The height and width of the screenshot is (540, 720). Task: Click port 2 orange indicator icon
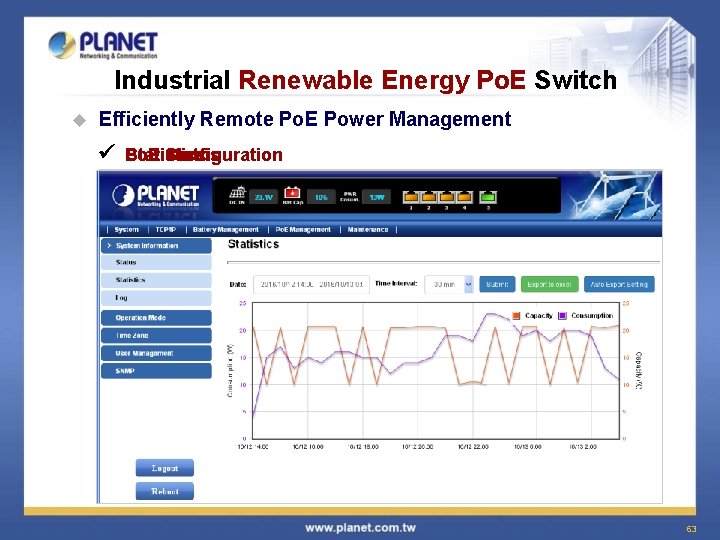[429, 197]
